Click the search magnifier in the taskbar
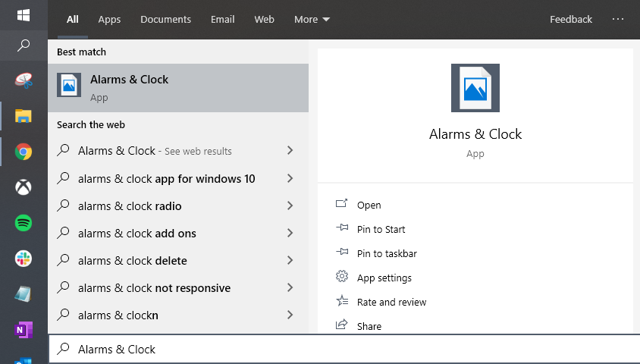Image resolution: width=640 pixels, height=364 pixels. pyautogui.click(x=24, y=45)
